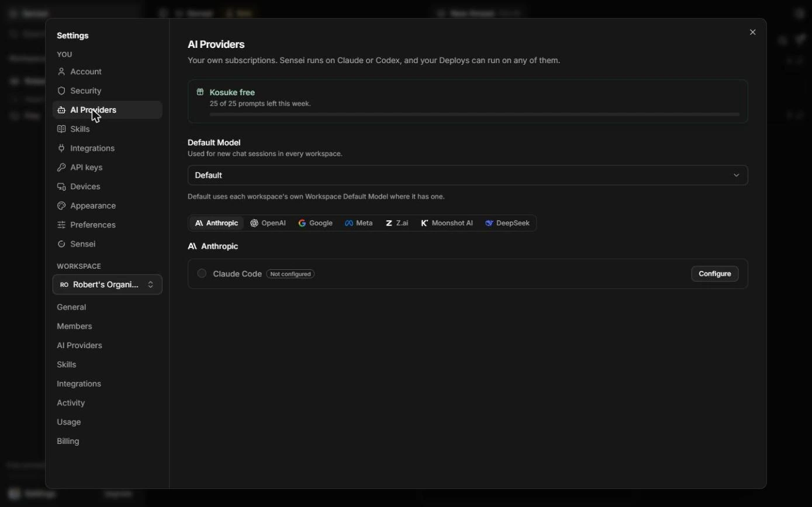Click the Moonshot AI logo in the provider tabs
This screenshot has width=812, height=507.
pyautogui.click(x=424, y=223)
